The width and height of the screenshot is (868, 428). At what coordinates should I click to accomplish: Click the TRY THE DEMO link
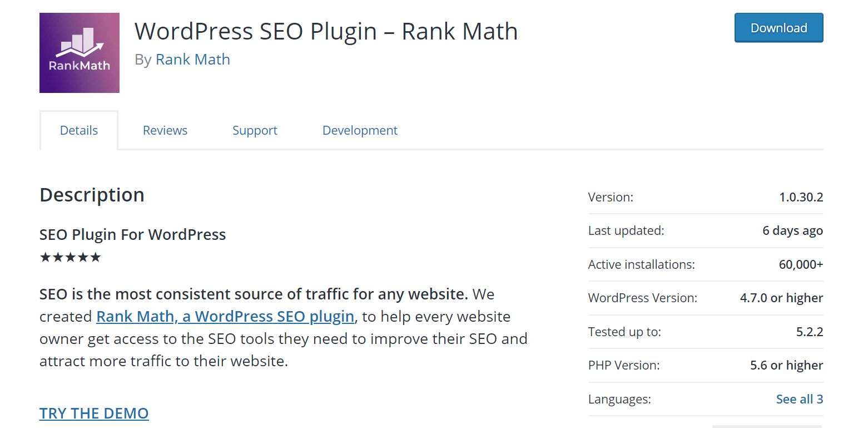[94, 413]
